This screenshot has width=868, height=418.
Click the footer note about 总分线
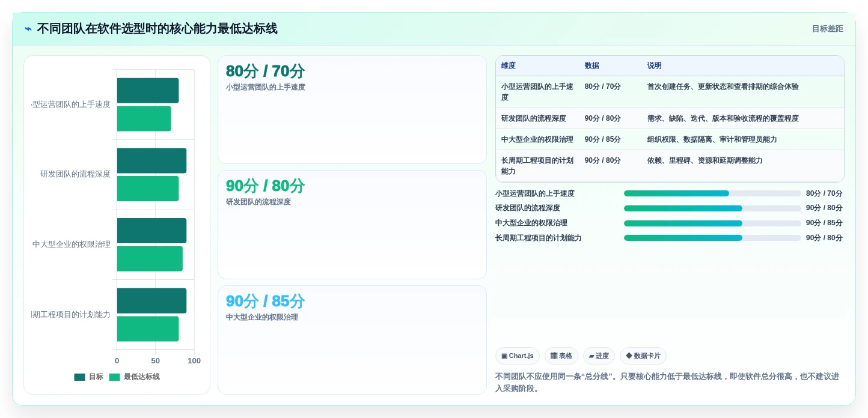(x=667, y=383)
